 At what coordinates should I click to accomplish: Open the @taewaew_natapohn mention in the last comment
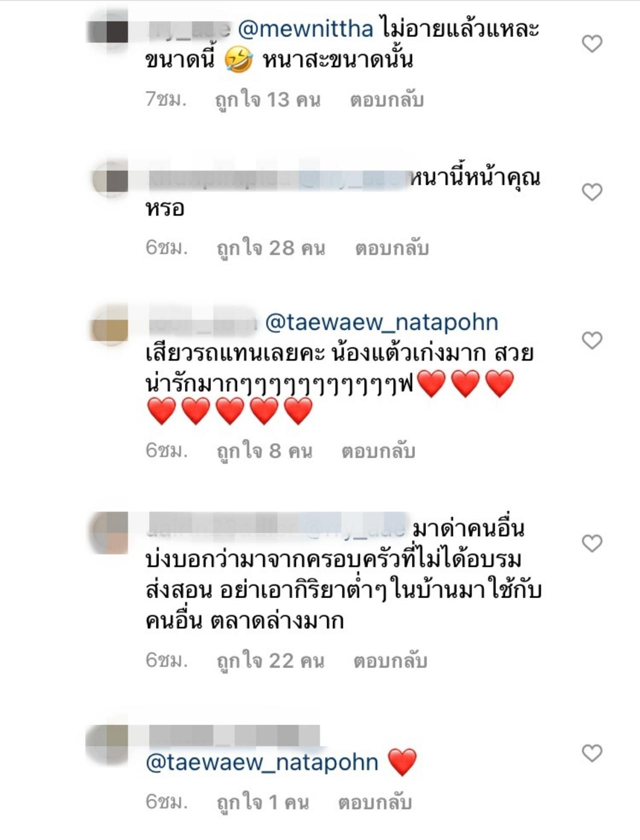pos(262,763)
